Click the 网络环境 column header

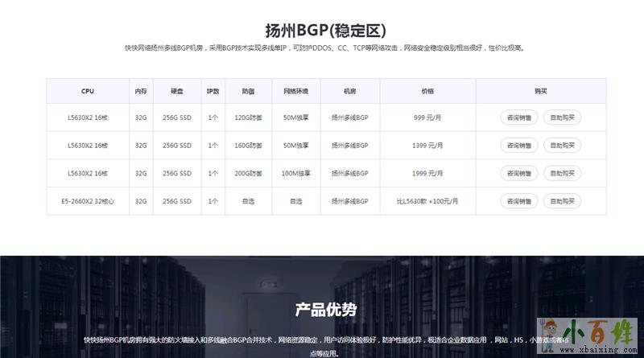coord(295,91)
